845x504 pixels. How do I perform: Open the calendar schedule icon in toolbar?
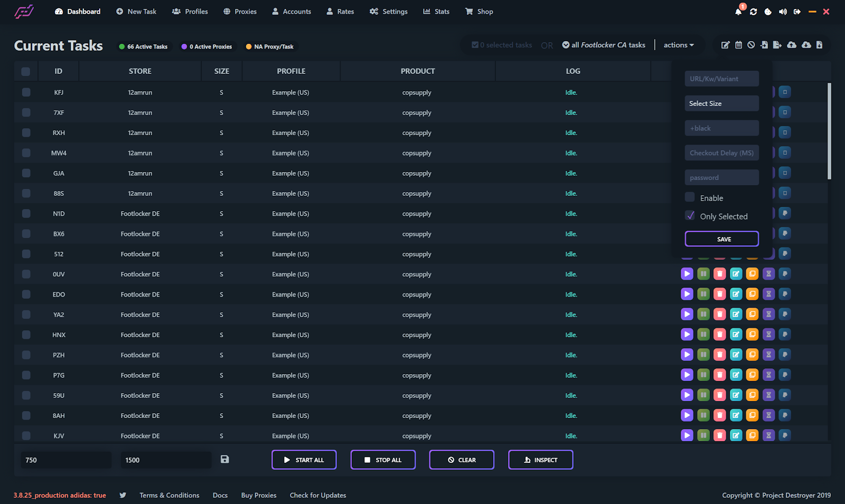(738, 45)
